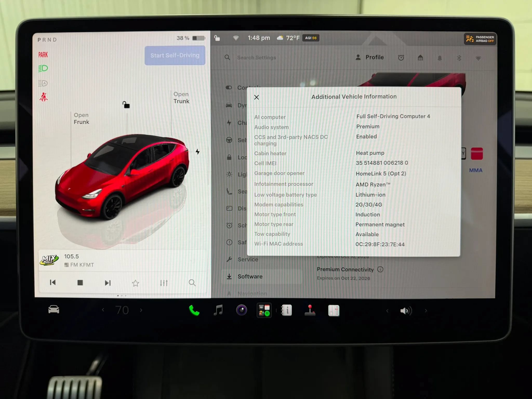The width and height of the screenshot is (532, 399).
Task: Tap the charge port lightning bolt icon
Action: (x=198, y=152)
